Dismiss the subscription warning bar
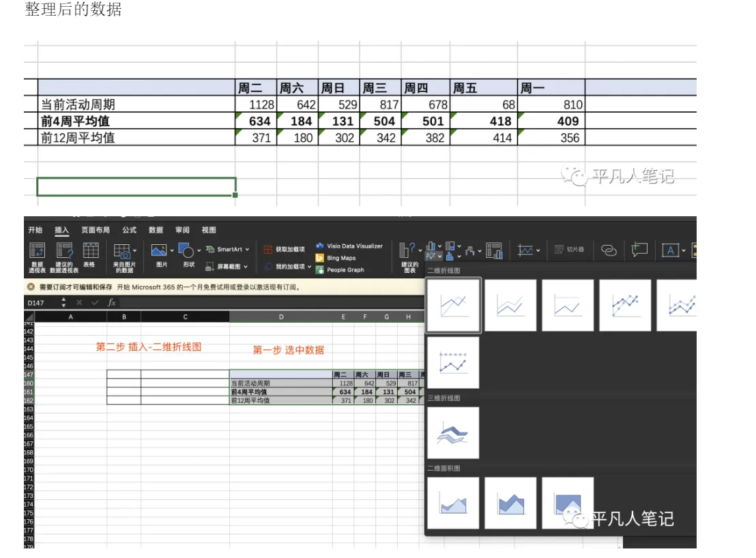Screen dimensions: 756x558 point(31,287)
